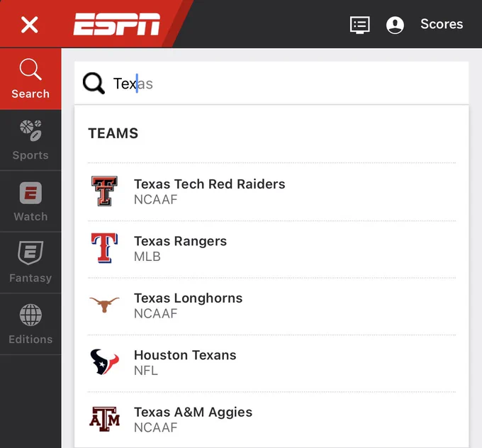Select Houston Texans NFL result
Viewport: 482px width, 448px height.
271,362
